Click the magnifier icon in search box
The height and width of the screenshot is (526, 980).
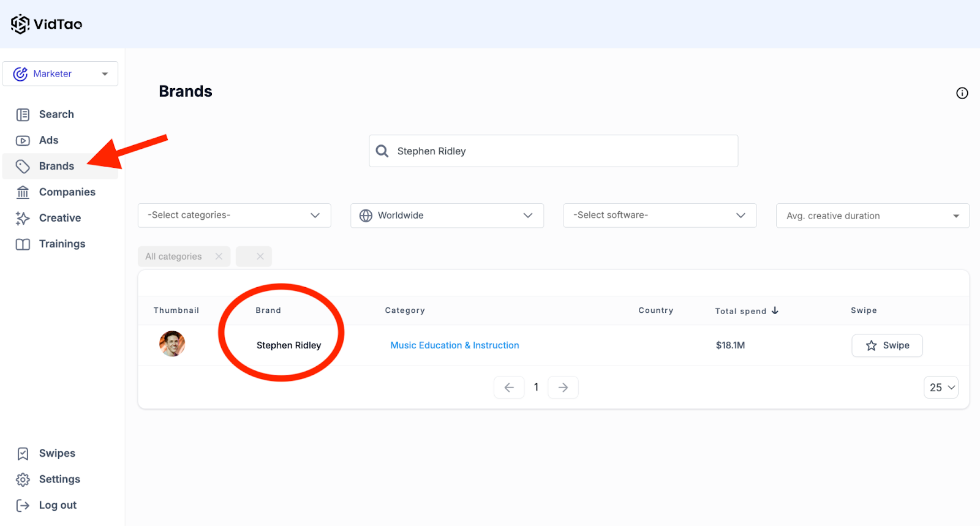[382, 151]
